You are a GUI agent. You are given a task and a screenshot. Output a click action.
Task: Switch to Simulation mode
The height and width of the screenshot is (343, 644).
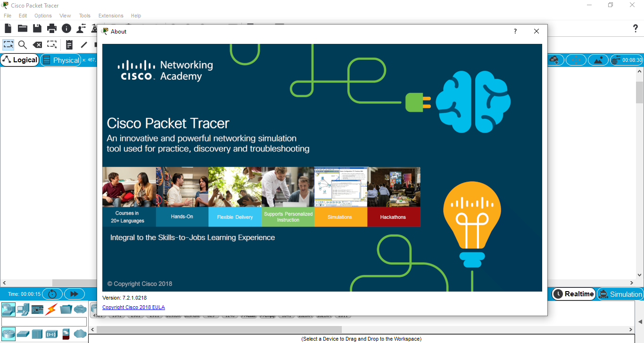coord(620,294)
